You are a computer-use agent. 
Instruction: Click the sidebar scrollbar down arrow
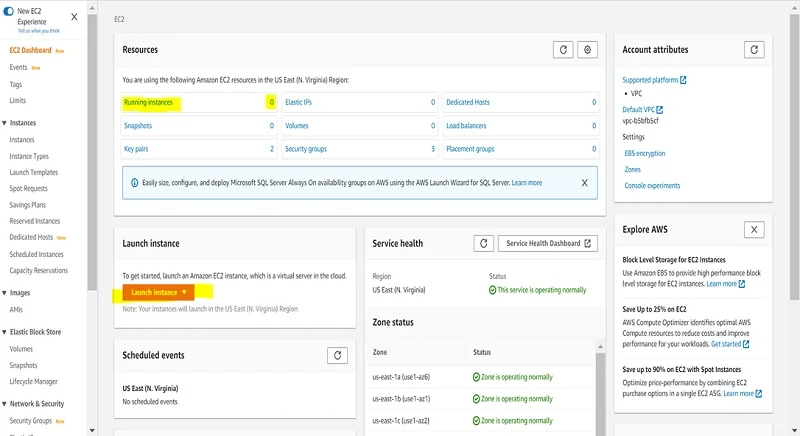click(92, 431)
